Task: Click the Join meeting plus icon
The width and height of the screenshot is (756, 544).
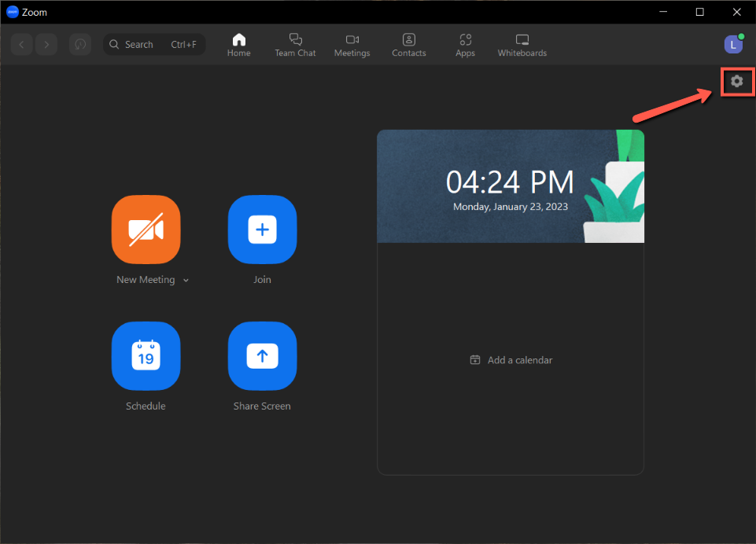Action: [262, 230]
